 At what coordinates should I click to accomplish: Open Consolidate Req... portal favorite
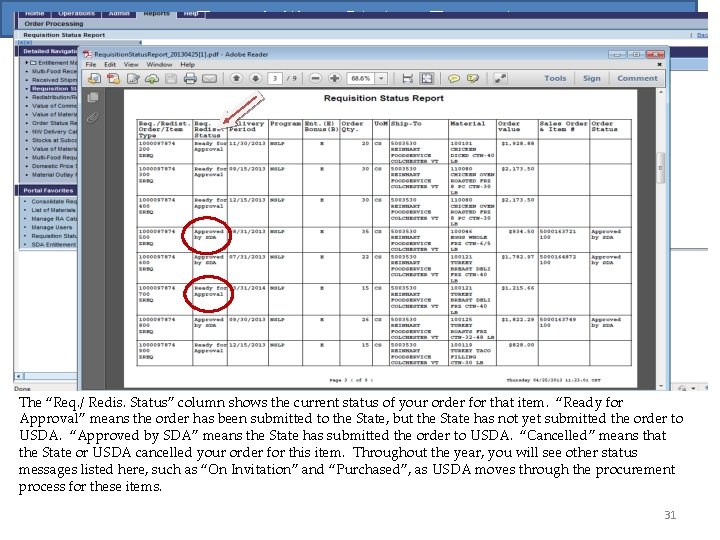tap(54, 202)
